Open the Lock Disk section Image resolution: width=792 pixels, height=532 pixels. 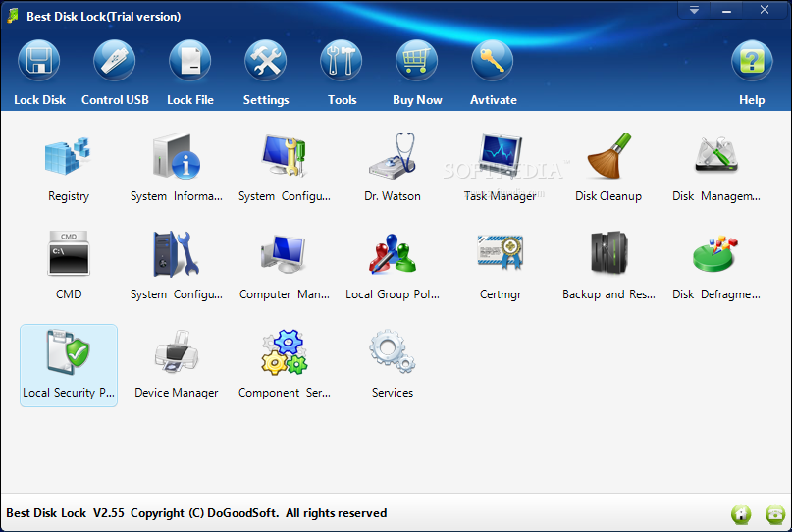tap(39, 74)
